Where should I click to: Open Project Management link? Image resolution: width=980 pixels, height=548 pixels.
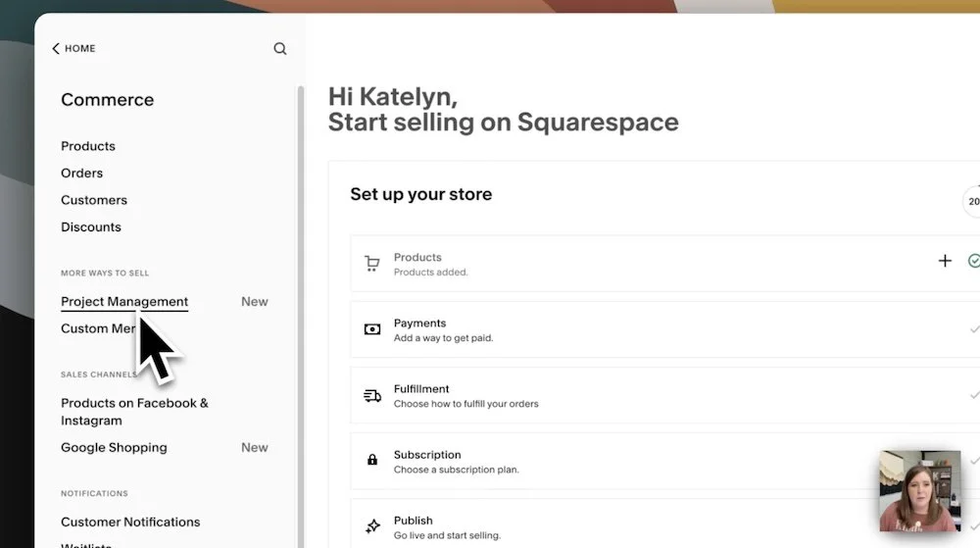click(x=124, y=301)
